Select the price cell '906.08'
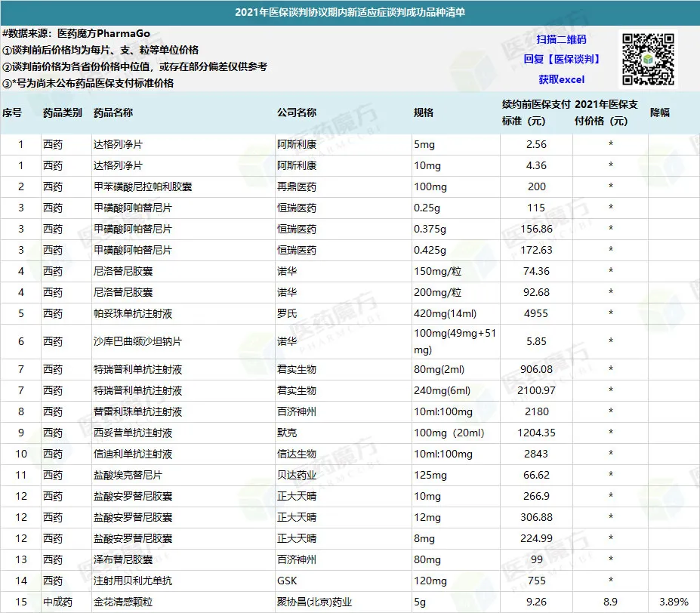Image resolution: width=700 pixels, height=613 pixels. coord(536,370)
